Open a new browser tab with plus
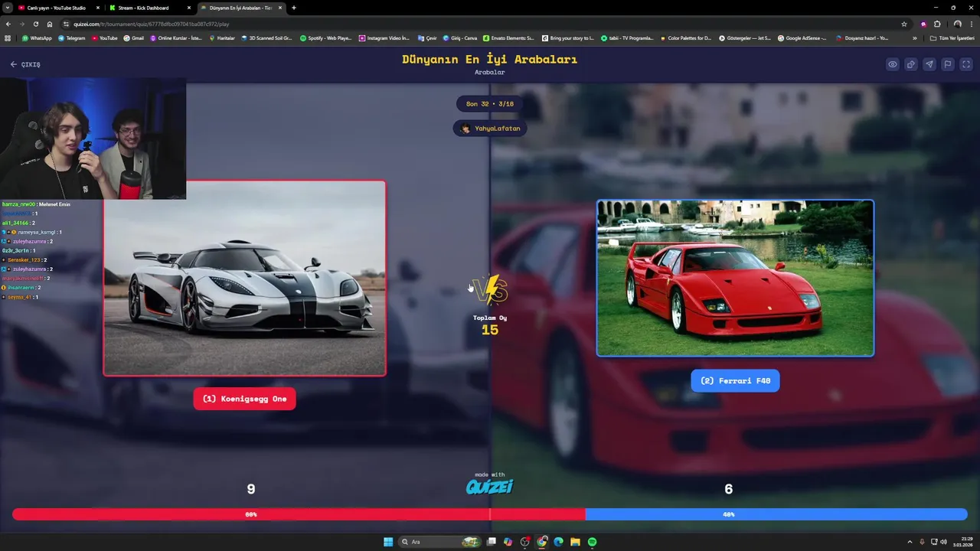 294,8
